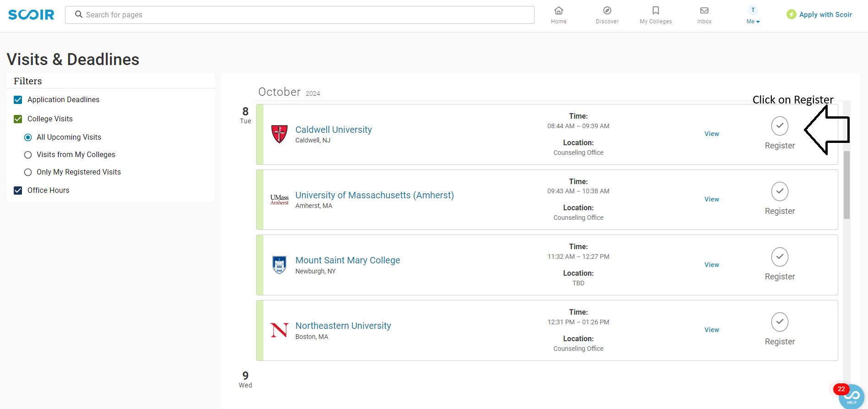The image size is (868, 409).
Task: Click the 'Newburgh, NY' location text
Action: tap(316, 271)
